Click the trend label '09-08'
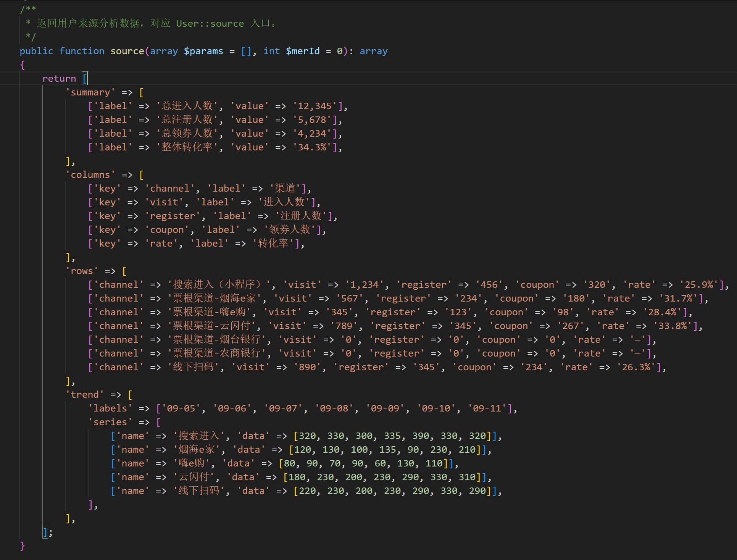 coord(334,408)
